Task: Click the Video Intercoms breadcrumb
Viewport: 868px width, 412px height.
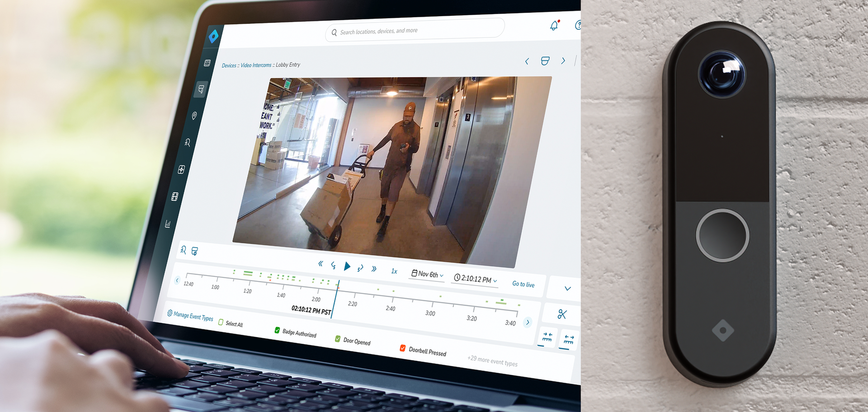Action: point(256,66)
